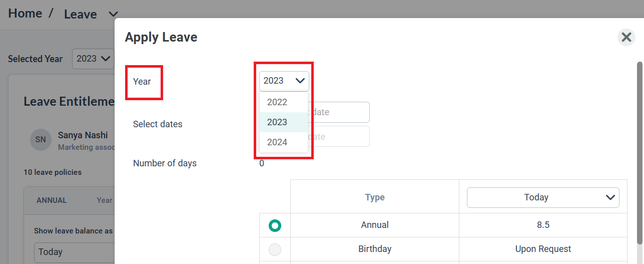Switch to the ANNUAL tab
Viewport: 644px width, 264px height.
click(x=52, y=200)
